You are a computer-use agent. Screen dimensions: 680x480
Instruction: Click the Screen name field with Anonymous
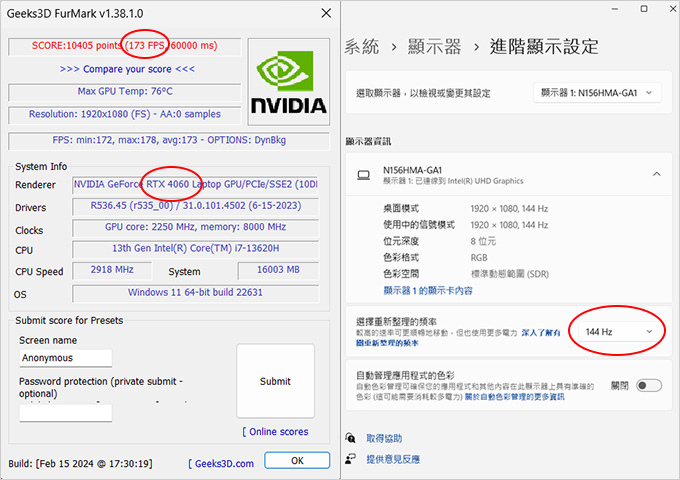(x=65, y=358)
